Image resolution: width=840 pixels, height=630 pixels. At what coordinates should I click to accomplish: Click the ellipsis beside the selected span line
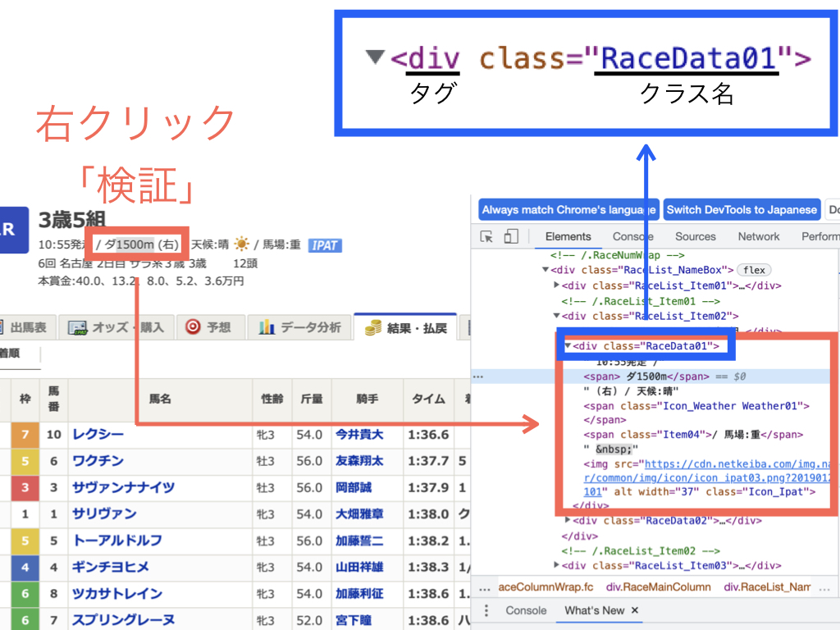(x=478, y=377)
